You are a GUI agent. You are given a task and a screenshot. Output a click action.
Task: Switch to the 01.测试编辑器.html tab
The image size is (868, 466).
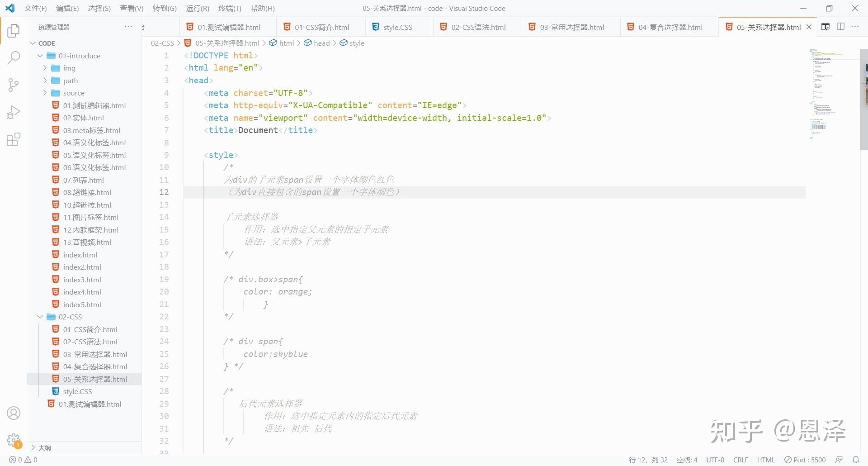pos(228,27)
